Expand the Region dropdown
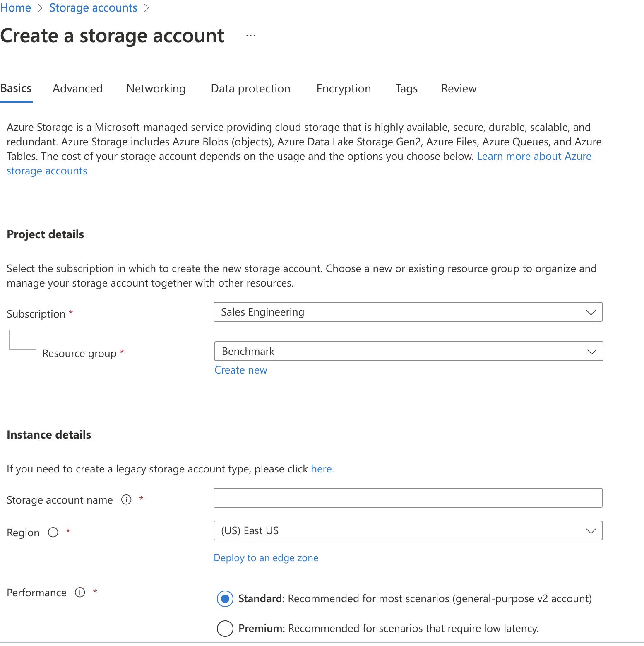The width and height of the screenshot is (644, 646). tap(408, 530)
